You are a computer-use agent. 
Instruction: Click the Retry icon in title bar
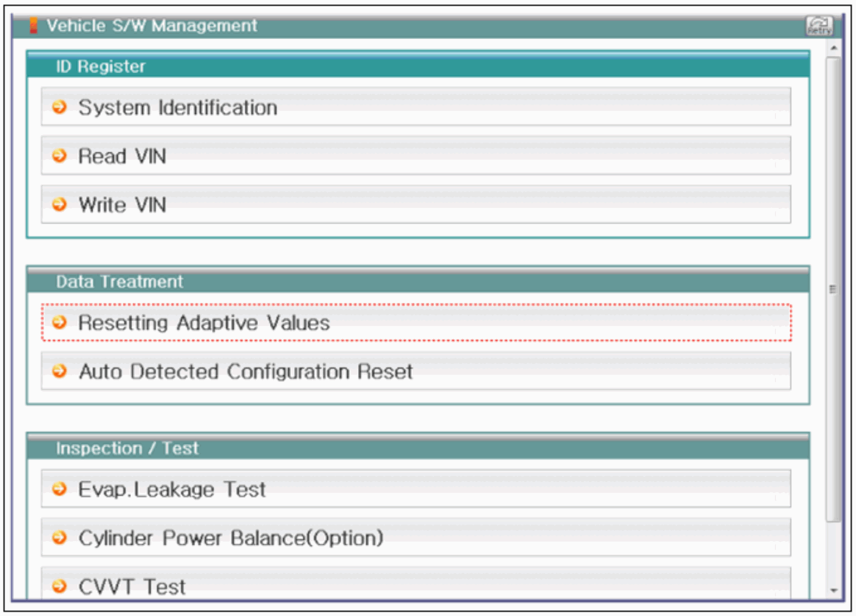click(819, 26)
